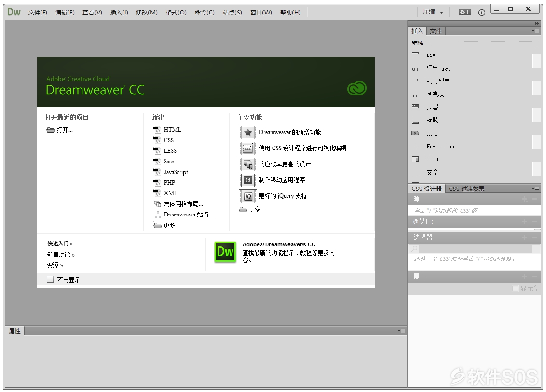This screenshot has width=546, height=392.
Task: Select the CSS 设计器 tab
Action: [426, 189]
